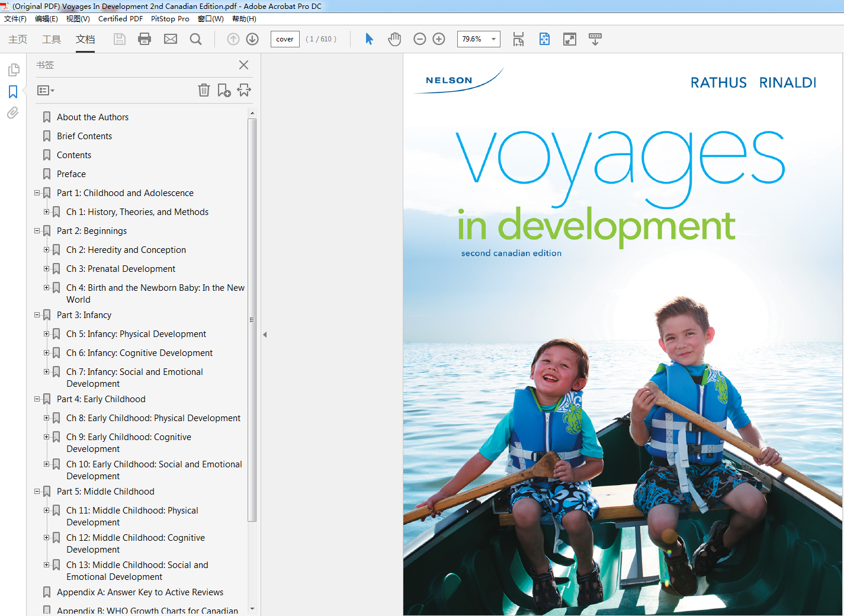Click the Save file icon

point(120,39)
